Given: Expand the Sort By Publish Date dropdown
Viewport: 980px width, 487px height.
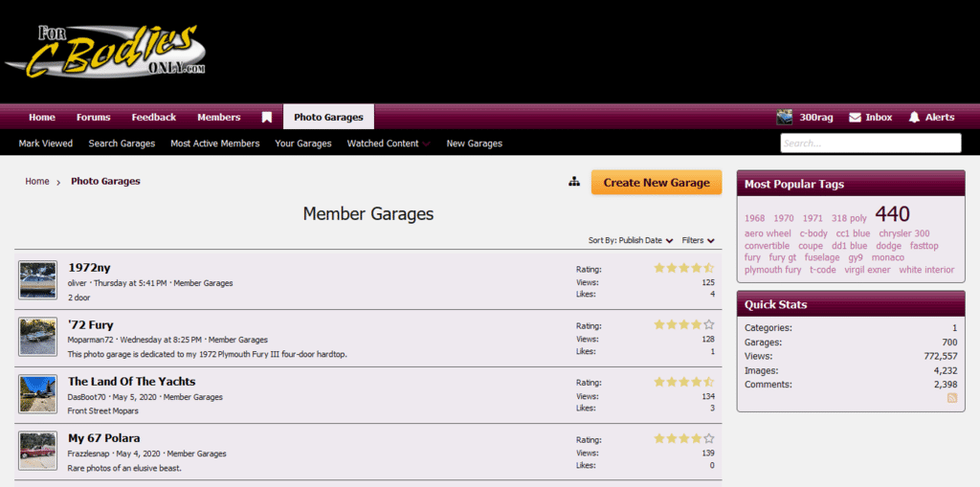Looking at the screenshot, I should [631, 240].
